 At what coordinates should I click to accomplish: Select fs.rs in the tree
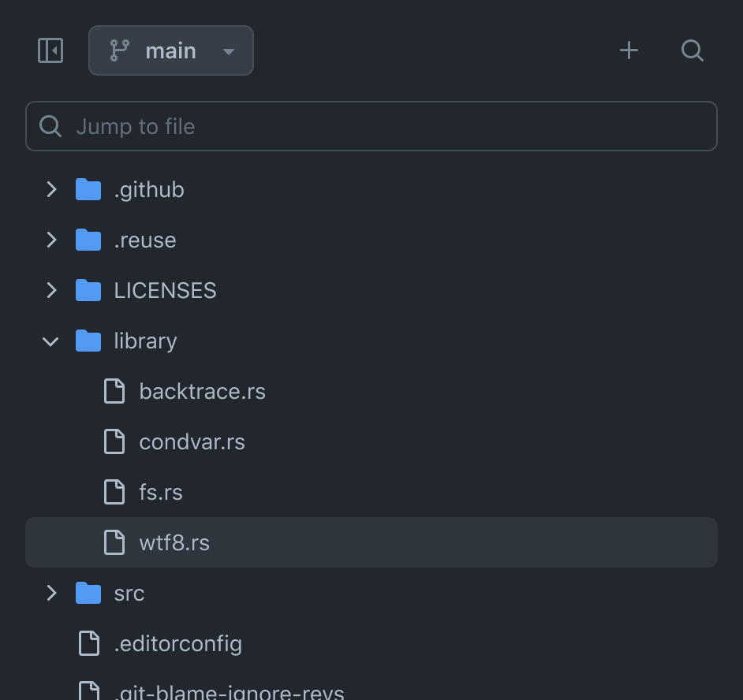pyautogui.click(x=161, y=492)
